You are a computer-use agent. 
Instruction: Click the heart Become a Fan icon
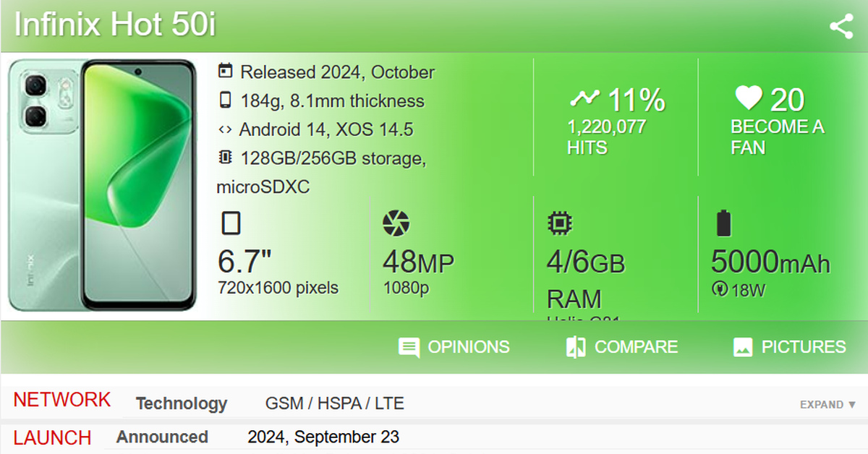(x=749, y=98)
